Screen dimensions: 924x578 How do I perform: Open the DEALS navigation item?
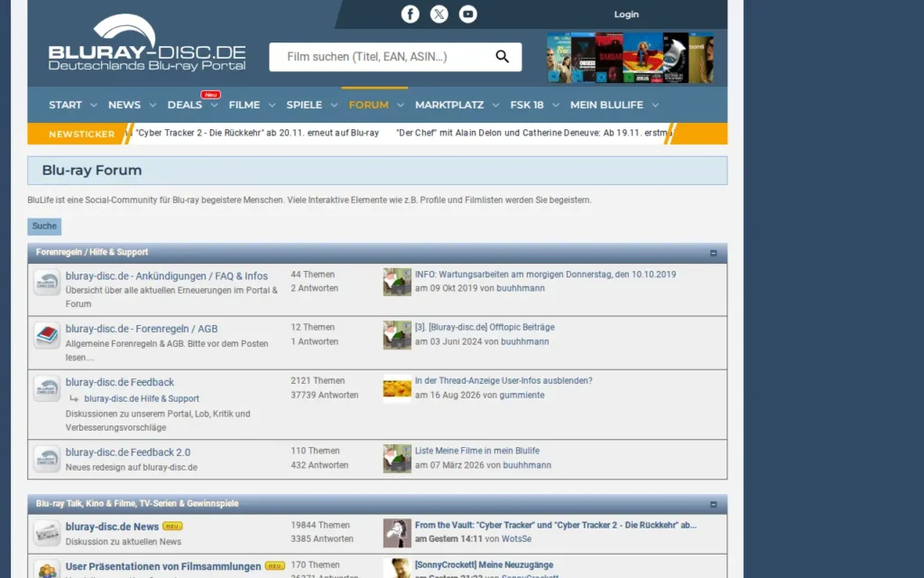coord(184,105)
